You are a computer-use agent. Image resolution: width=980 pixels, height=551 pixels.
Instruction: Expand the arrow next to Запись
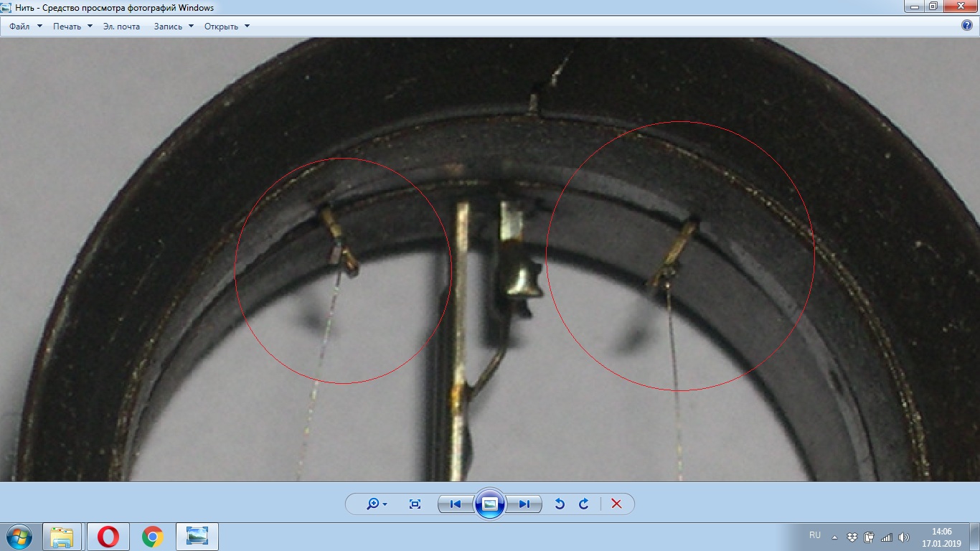pyautogui.click(x=191, y=27)
